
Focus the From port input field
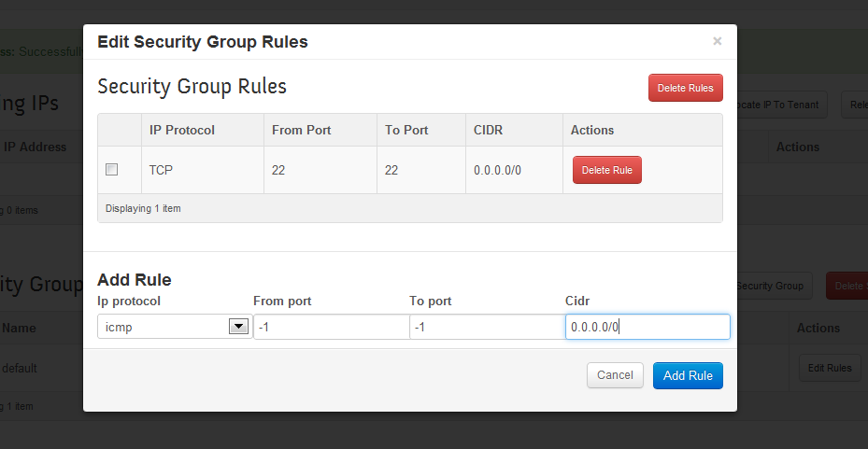tap(331, 327)
